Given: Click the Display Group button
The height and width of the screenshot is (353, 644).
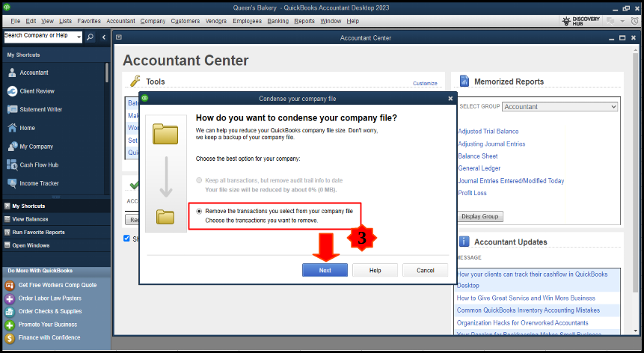Looking at the screenshot, I should point(479,216).
